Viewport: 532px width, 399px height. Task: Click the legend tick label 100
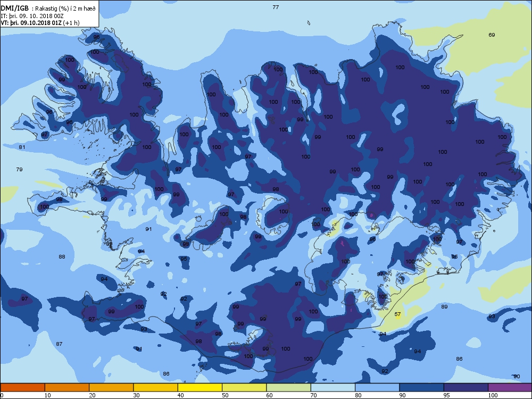click(x=493, y=395)
